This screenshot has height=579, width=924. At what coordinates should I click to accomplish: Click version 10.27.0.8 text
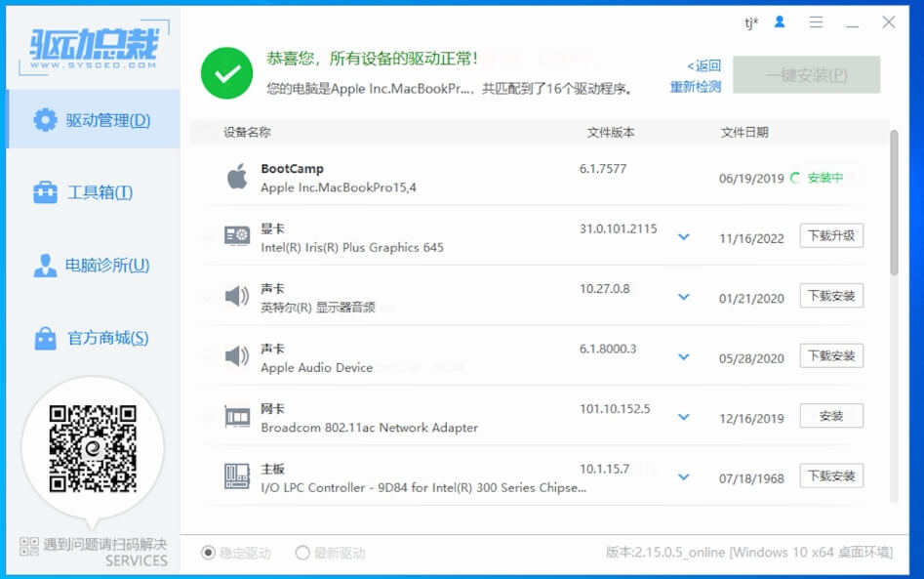click(x=605, y=289)
